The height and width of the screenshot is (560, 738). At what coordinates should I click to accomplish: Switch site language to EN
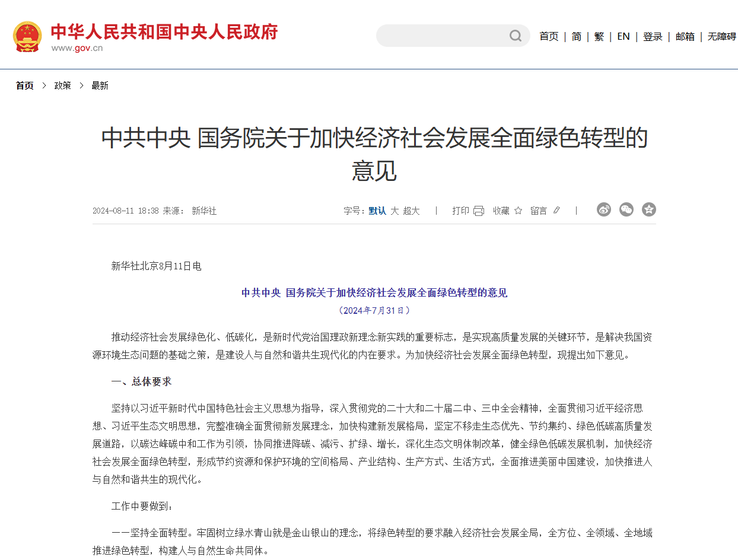click(x=623, y=36)
